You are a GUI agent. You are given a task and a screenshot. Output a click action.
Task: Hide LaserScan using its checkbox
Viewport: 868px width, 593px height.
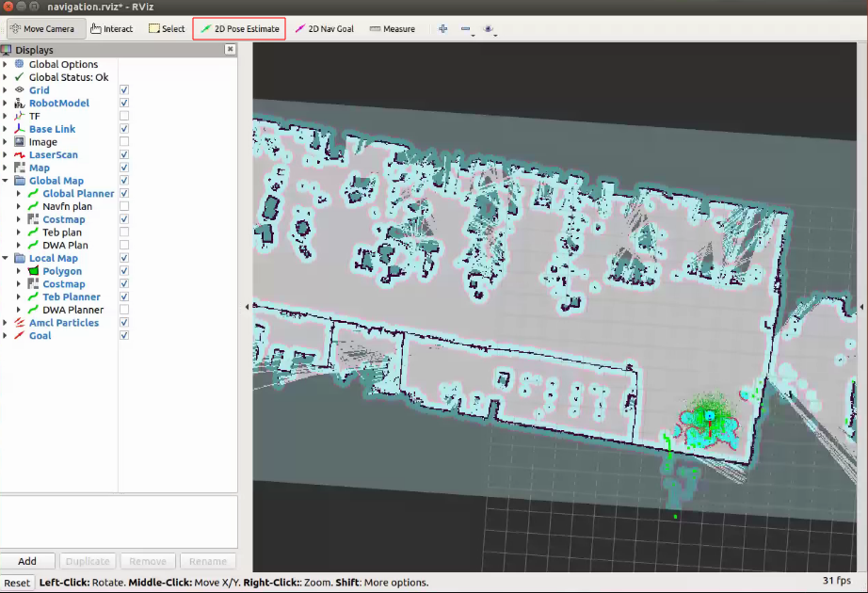point(124,154)
